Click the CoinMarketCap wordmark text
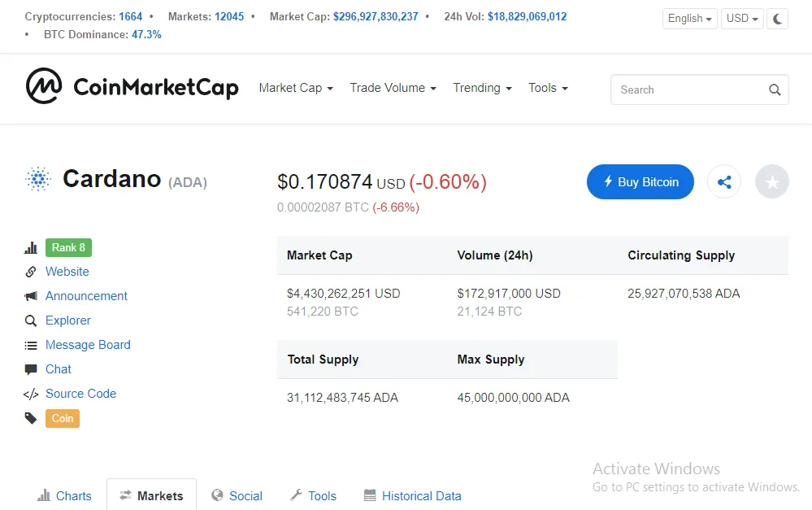Viewport: 812px width, 510px height. (156, 87)
